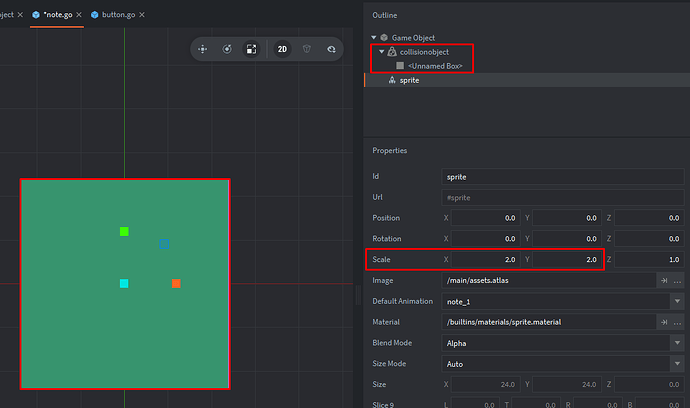Click the visibility filters eye icon
Image resolution: width=690 pixels, height=408 pixels.
point(331,48)
